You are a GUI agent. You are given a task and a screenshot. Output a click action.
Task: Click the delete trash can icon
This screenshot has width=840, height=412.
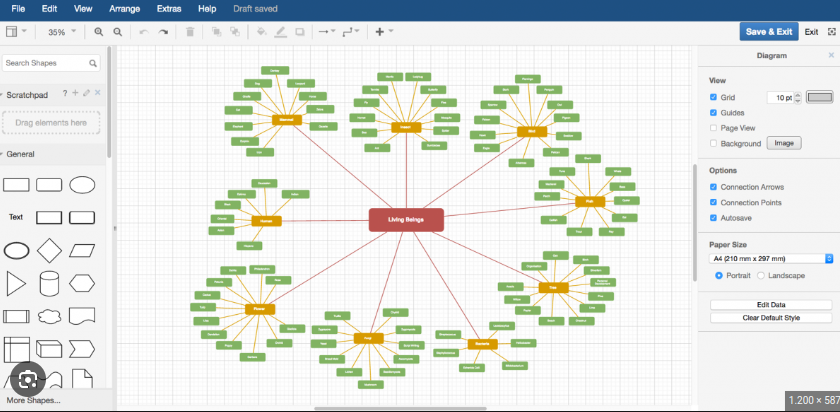pos(190,32)
